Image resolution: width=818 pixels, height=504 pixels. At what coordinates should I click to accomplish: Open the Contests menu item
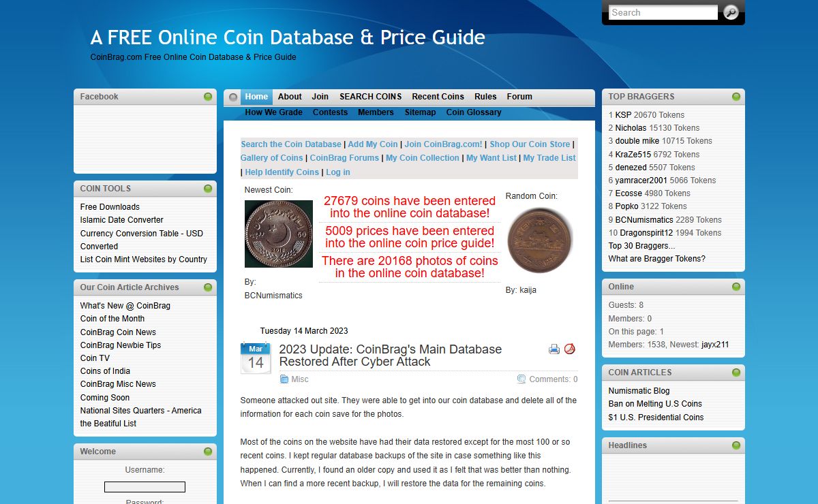(x=331, y=112)
